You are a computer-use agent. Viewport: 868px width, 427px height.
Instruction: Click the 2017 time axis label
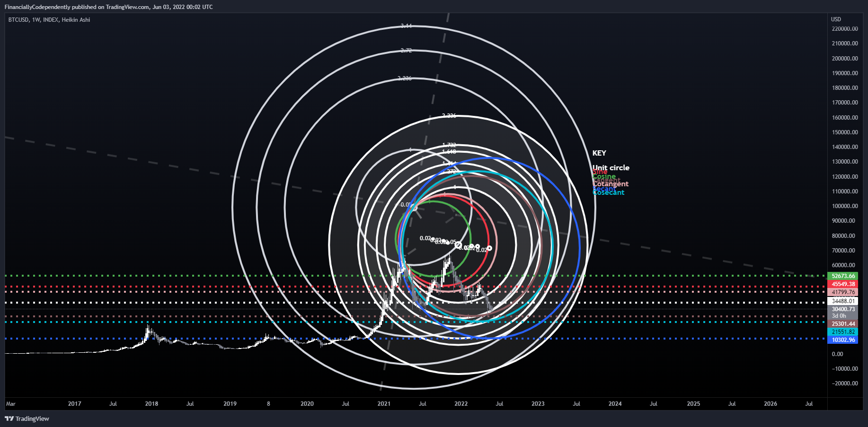pos(74,404)
